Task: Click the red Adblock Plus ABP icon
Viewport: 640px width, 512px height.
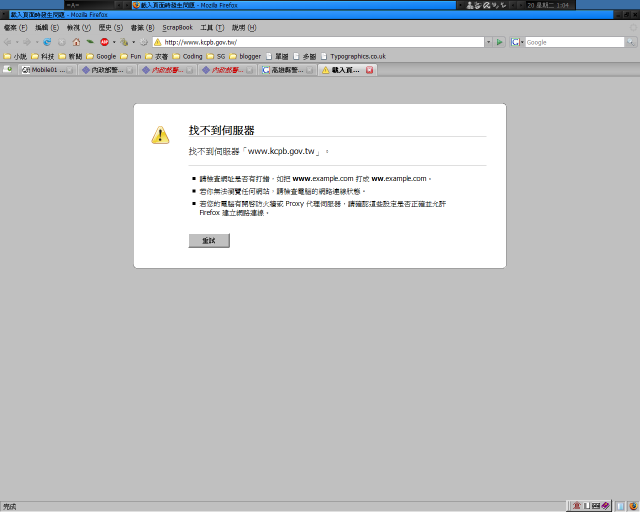Action: point(104,42)
